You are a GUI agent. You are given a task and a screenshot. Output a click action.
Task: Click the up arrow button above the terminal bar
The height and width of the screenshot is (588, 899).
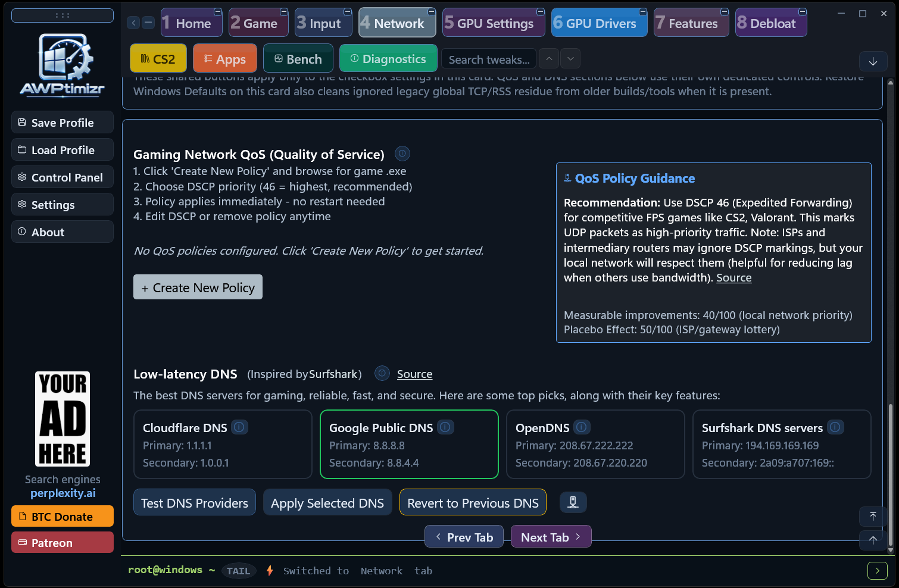(x=873, y=540)
